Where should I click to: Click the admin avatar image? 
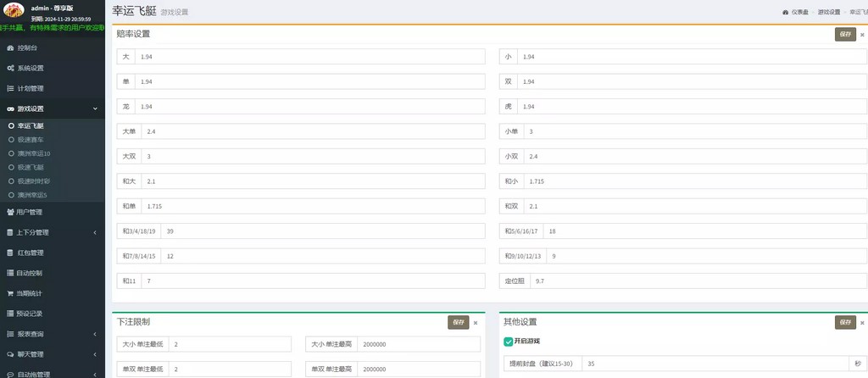coord(14,10)
